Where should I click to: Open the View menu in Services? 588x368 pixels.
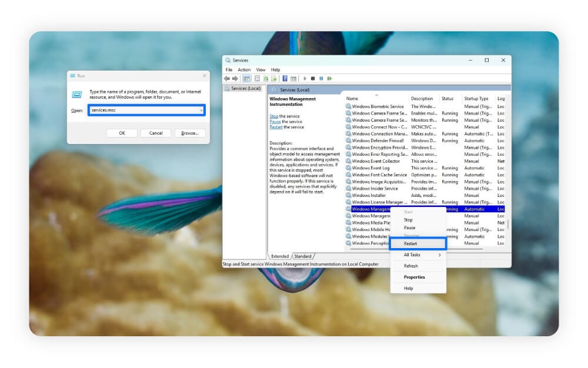260,70
